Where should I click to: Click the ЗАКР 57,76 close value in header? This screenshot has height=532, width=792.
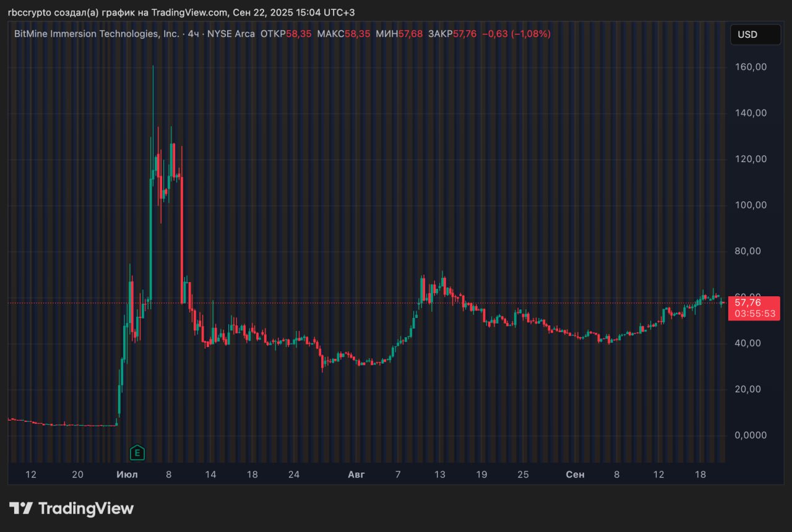452,34
